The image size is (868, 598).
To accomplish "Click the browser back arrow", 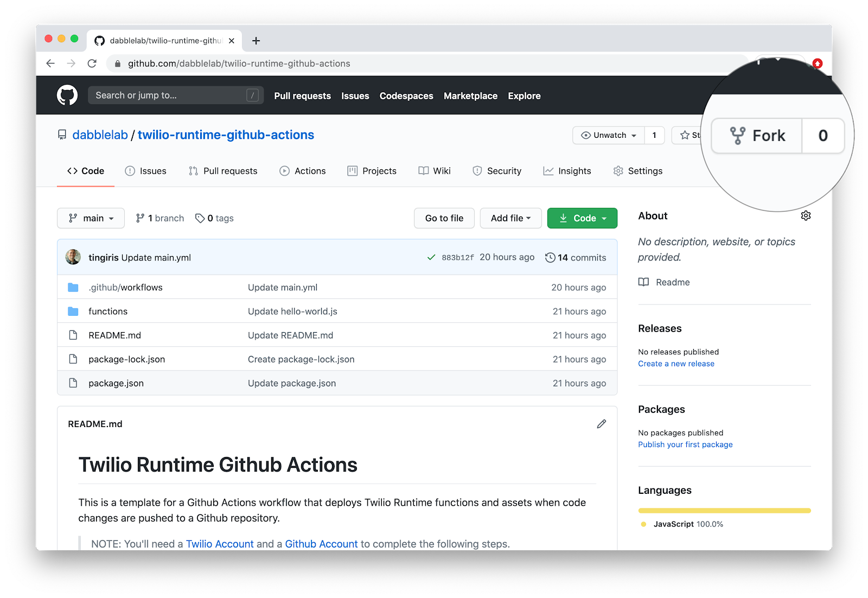I will 50,63.
